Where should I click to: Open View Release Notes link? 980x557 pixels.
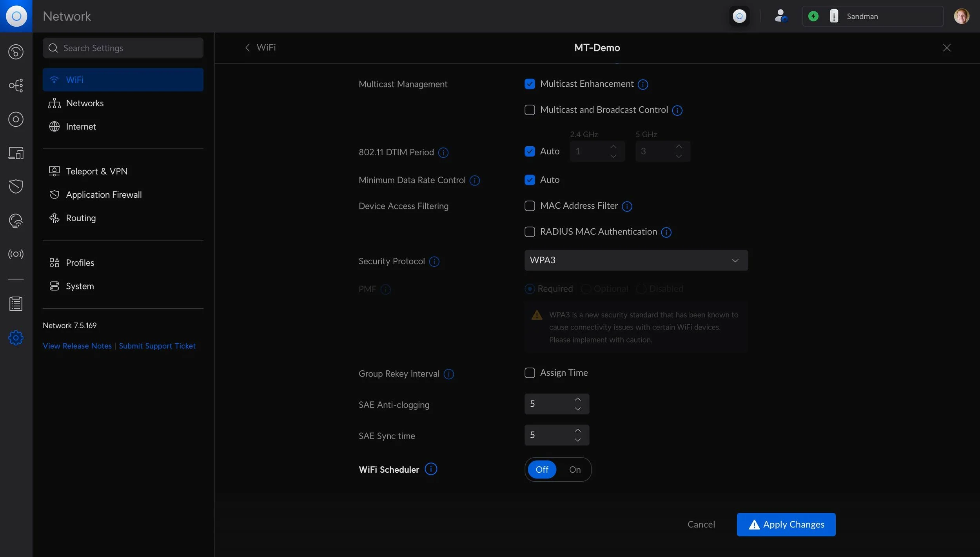pyautogui.click(x=77, y=346)
